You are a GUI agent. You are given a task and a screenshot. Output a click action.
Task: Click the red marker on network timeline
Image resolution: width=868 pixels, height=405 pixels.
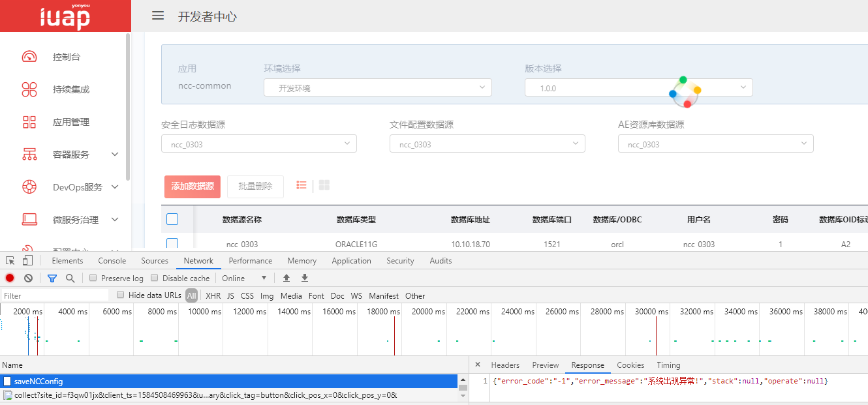(394, 336)
